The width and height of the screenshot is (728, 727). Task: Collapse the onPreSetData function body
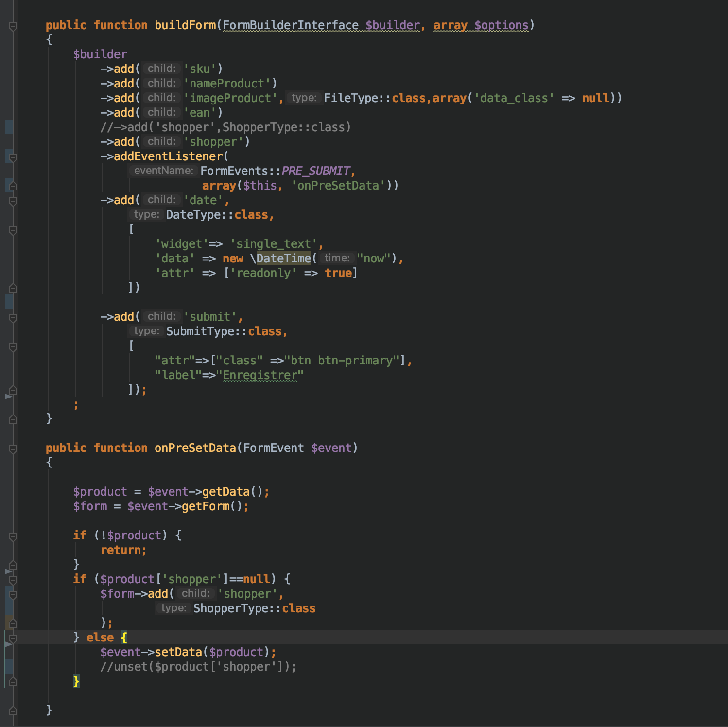[12, 448]
